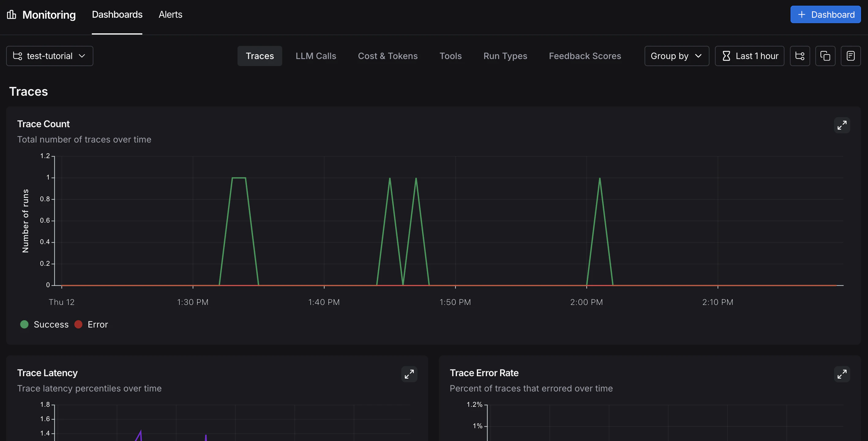Switch to the Alerts tab

[x=170, y=14]
